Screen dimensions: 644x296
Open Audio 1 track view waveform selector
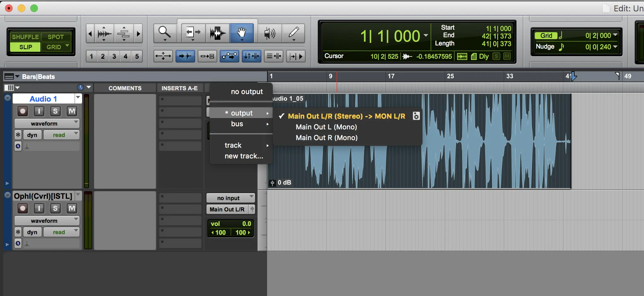pyautogui.click(x=47, y=123)
